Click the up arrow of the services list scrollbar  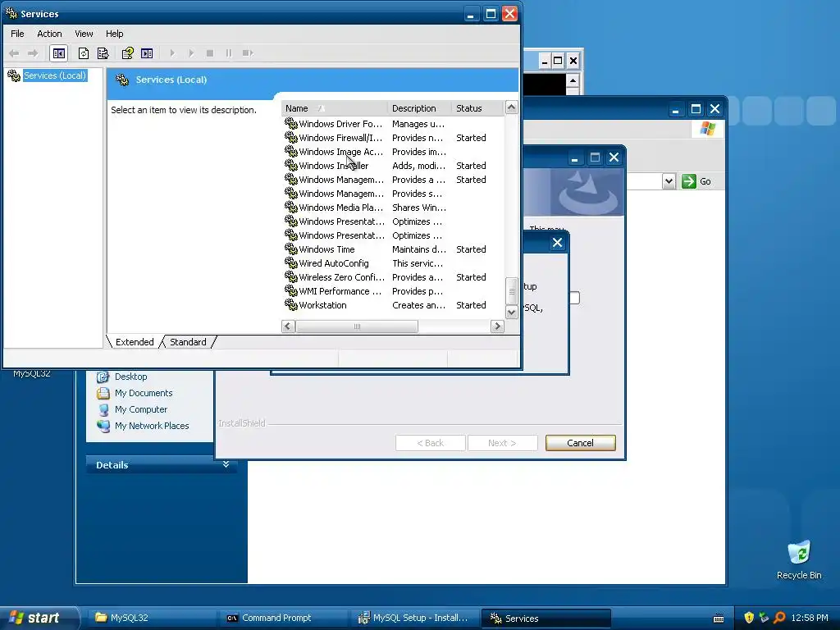[512, 107]
